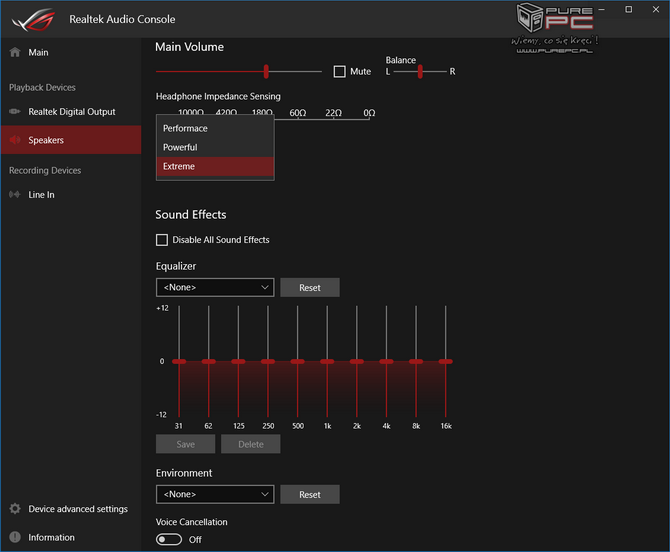The height and width of the screenshot is (552, 670).
Task: Open the Information page
Action: point(71,537)
